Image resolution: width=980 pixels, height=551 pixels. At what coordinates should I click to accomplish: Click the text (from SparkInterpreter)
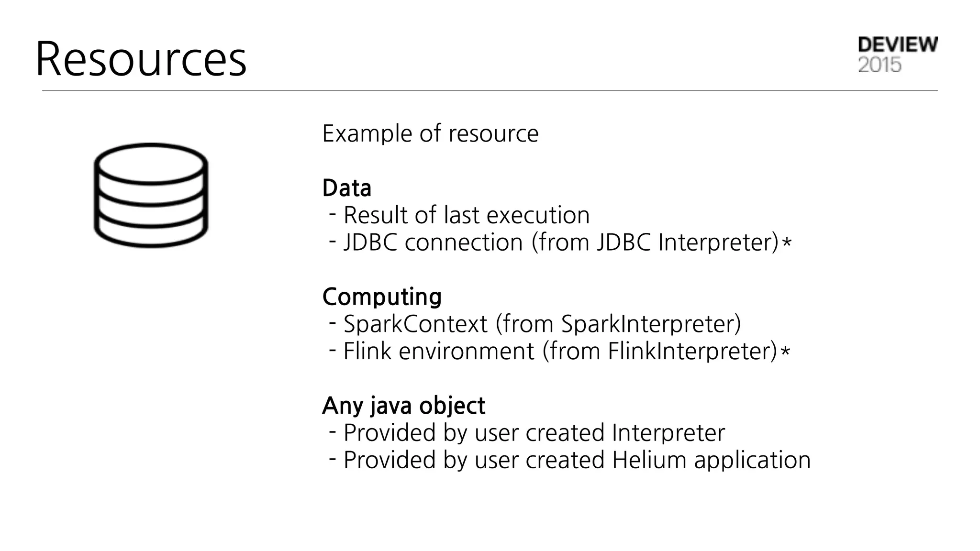pyautogui.click(x=618, y=324)
